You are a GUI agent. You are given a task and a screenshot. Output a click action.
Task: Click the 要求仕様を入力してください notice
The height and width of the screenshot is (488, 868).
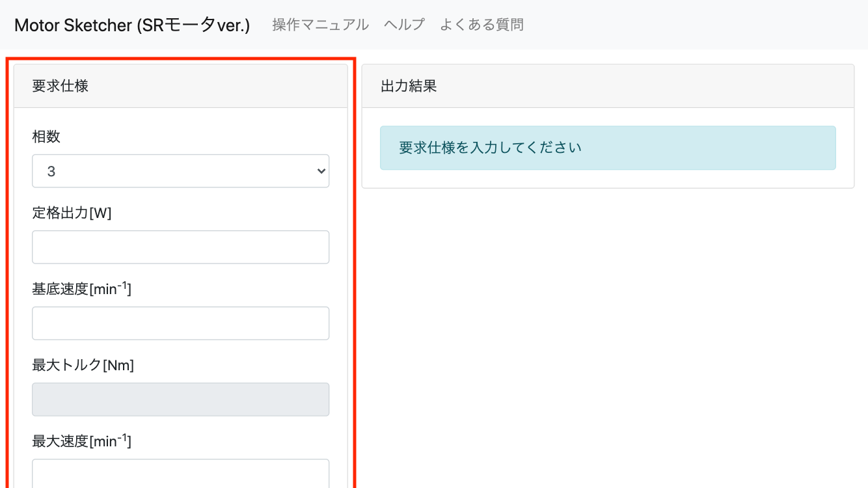click(608, 148)
